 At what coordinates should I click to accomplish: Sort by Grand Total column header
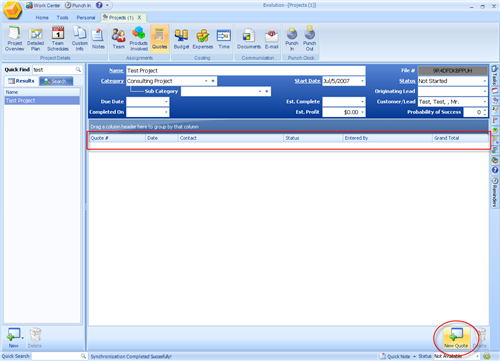[460, 138]
